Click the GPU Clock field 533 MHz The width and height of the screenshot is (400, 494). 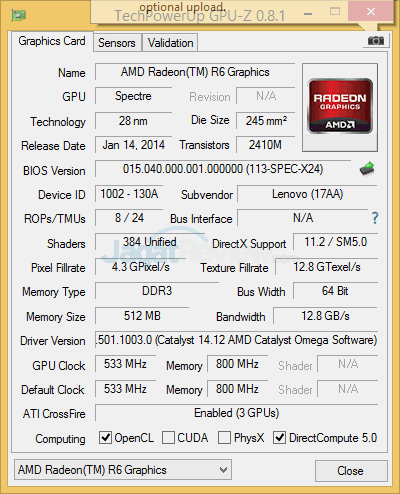[x=125, y=364]
